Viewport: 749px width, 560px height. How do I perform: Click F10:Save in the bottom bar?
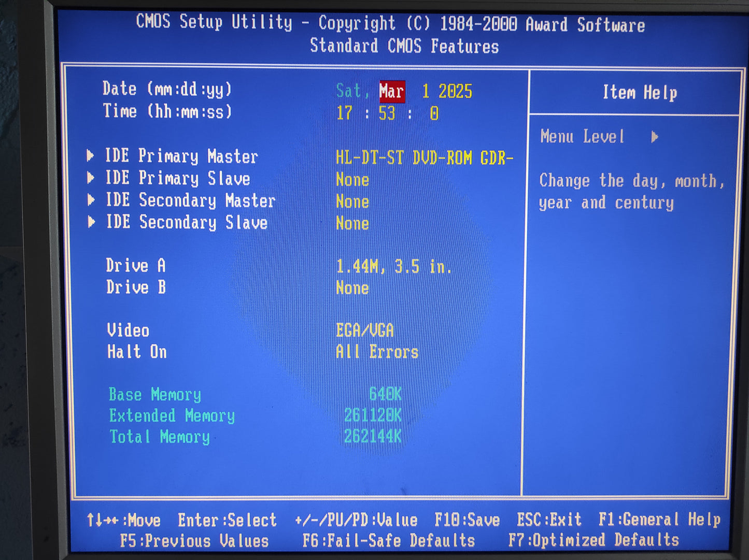pyautogui.click(x=467, y=520)
